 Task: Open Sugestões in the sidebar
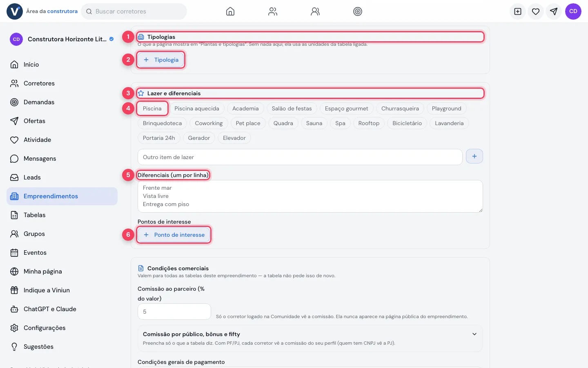click(x=62, y=347)
